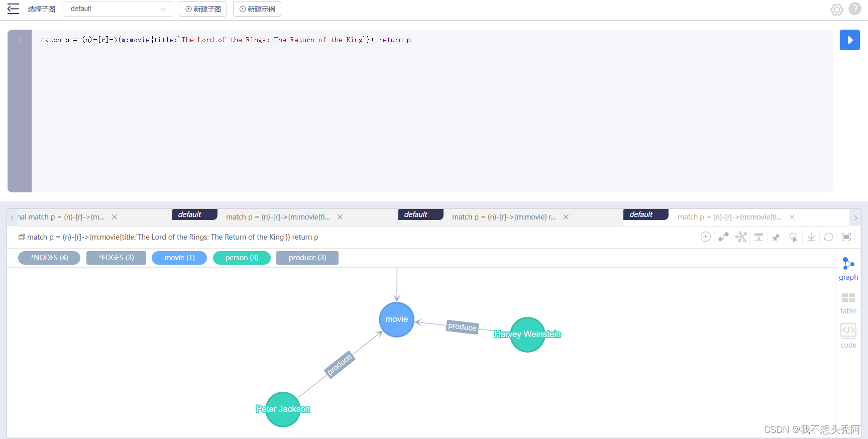Toggle the person (3) label filter
Image resolution: width=868 pixels, height=439 pixels.
tap(242, 258)
